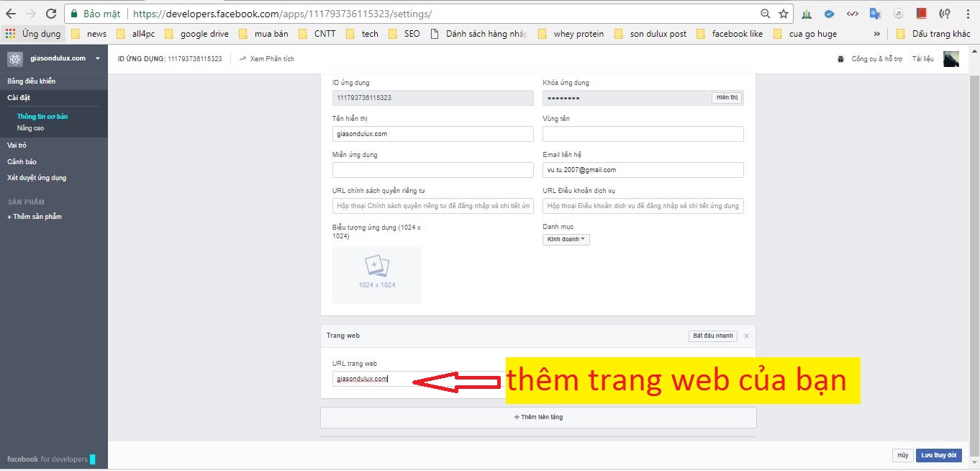Open Thông tin cơ bản settings
Screen dimensions: 980x471
click(x=42, y=117)
